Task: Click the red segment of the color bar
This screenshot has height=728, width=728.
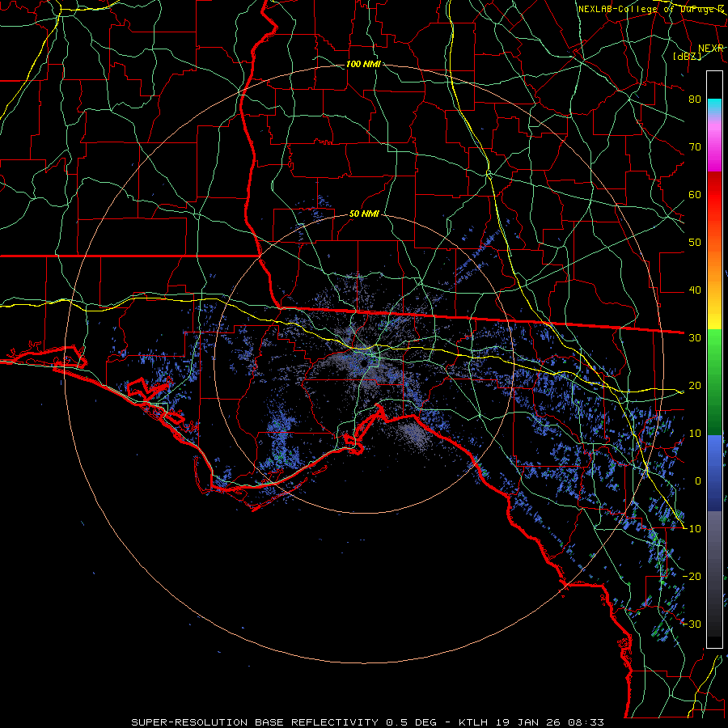Action: (714, 195)
